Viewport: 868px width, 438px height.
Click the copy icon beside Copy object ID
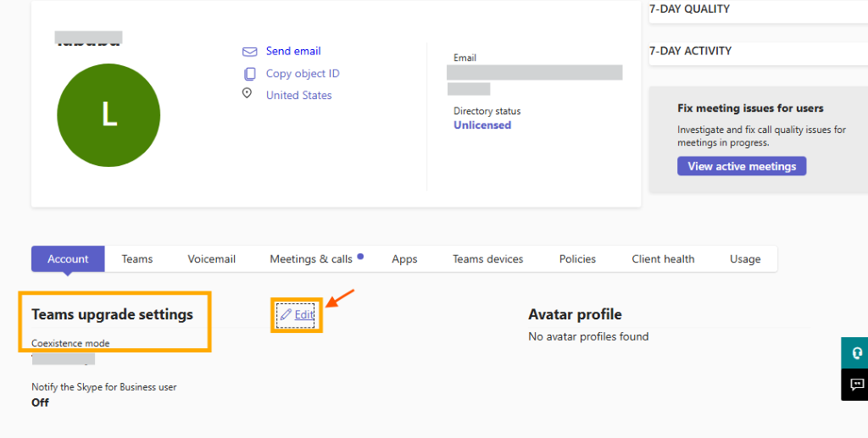pos(250,74)
